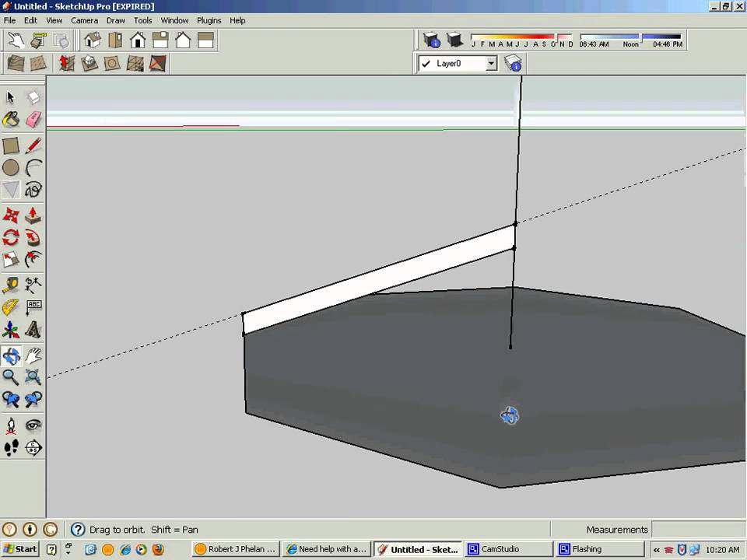This screenshot has height=560, width=747.
Task: Select the Line pencil tool
Action: point(33,145)
